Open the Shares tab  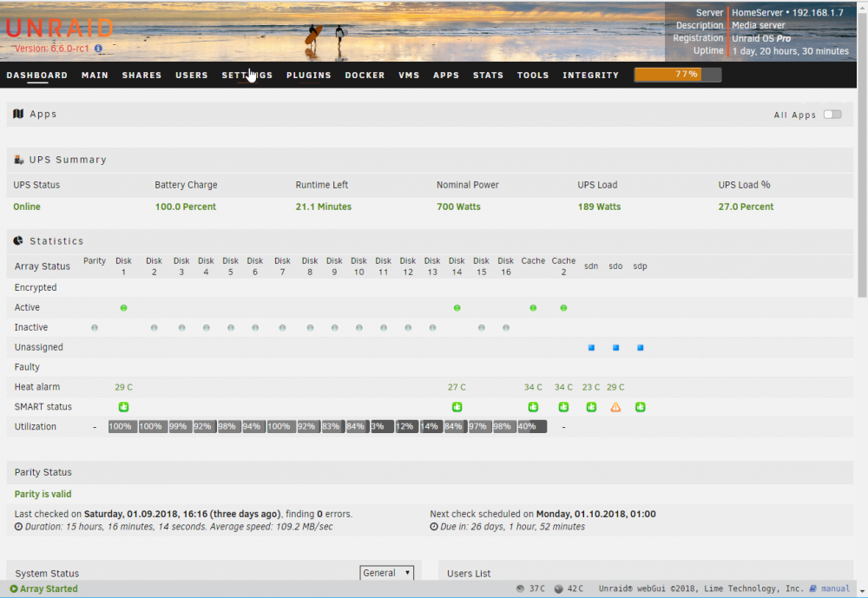coord(141,76)
